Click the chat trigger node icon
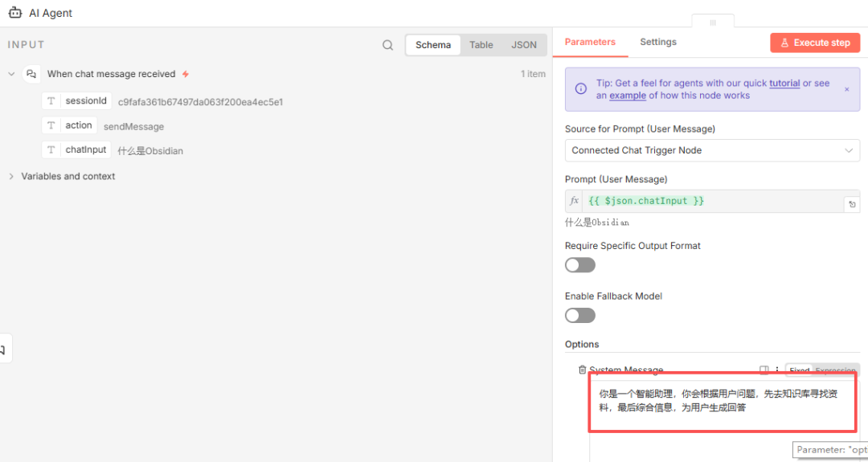Viewport: 868px width, 462px height. (31, 74)
